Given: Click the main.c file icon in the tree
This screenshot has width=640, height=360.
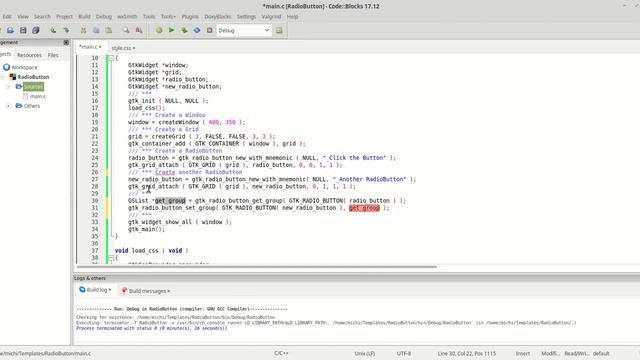Looking at the screenshot, I should click(x=26, y=96).
